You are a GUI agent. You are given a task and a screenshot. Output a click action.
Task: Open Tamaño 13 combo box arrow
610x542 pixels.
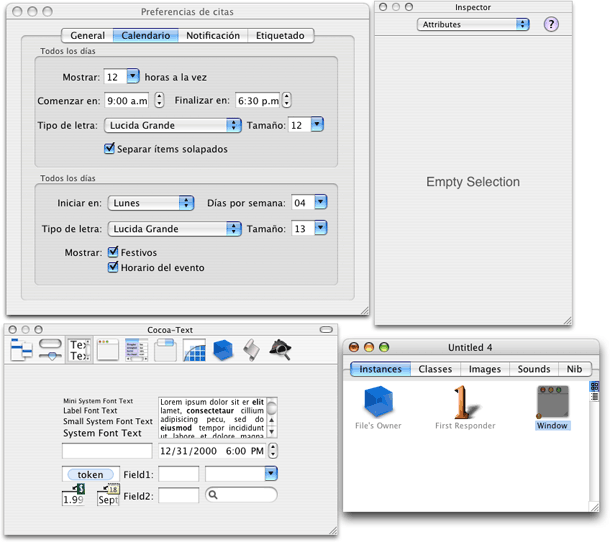click(x=321, y=228)
